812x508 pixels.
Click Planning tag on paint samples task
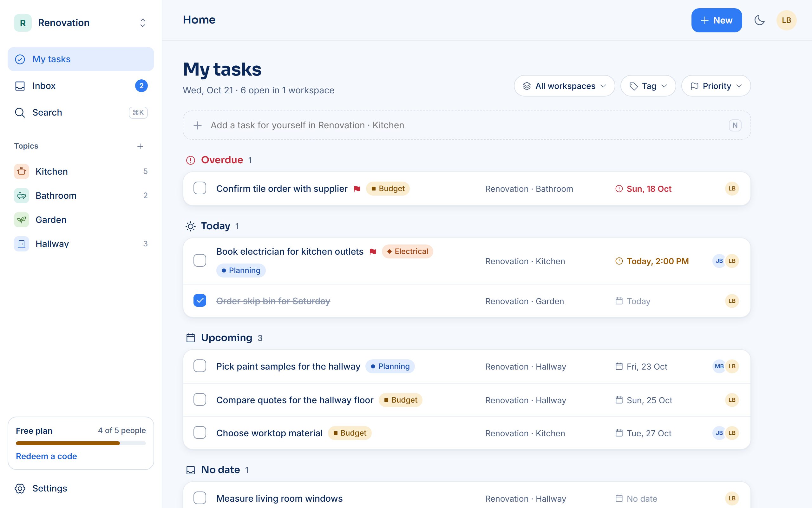coord(390,366)
